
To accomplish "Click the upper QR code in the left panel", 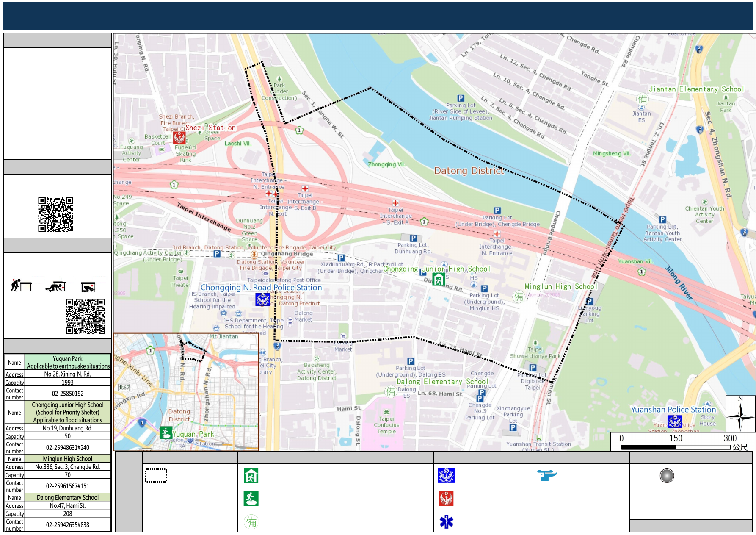I will (x=56, y=214).
